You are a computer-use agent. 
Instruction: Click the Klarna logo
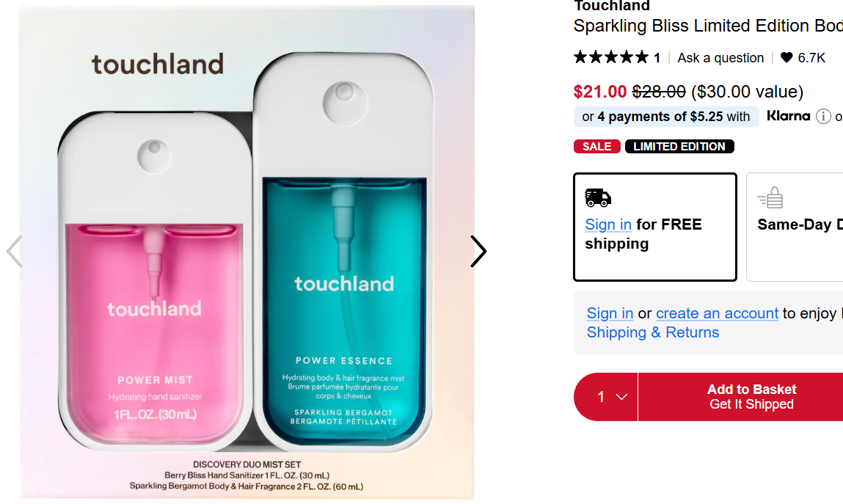click(x=788, y=116)
